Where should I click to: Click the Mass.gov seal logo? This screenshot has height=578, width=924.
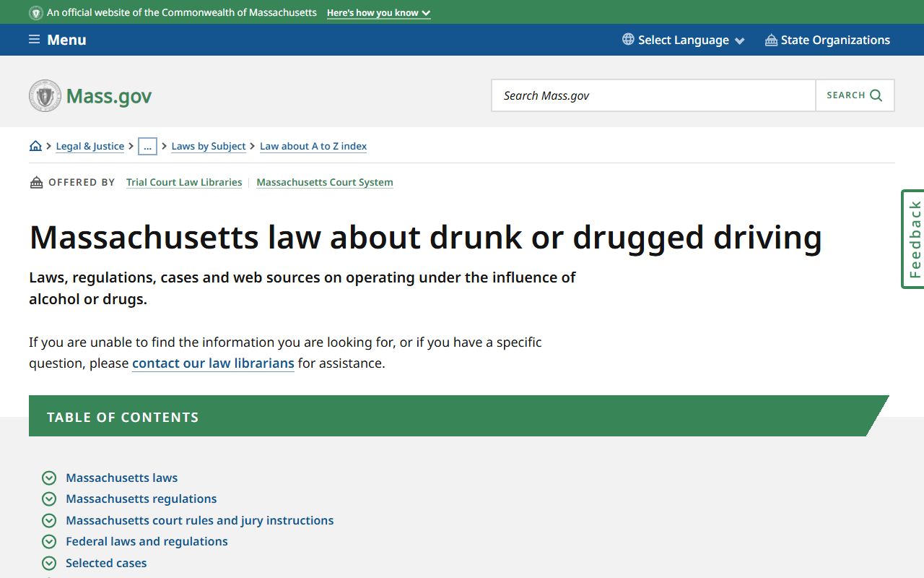45,95
